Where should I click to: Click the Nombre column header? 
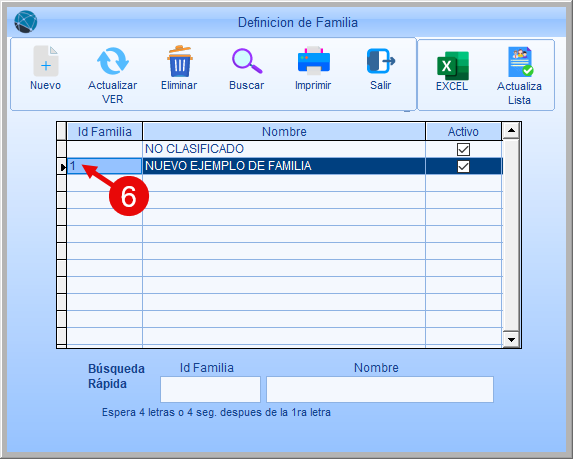tap(284, 132)
